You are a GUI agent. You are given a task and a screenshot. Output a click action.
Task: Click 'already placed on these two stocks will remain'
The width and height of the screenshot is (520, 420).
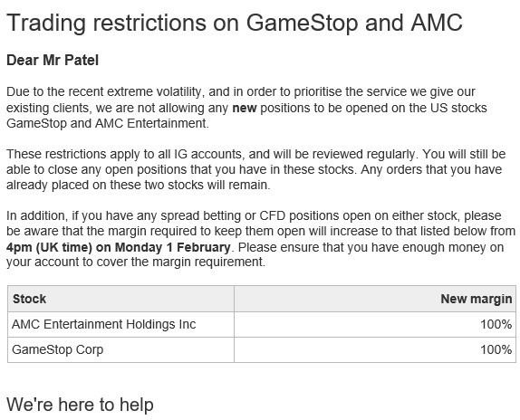coord(139,185)
